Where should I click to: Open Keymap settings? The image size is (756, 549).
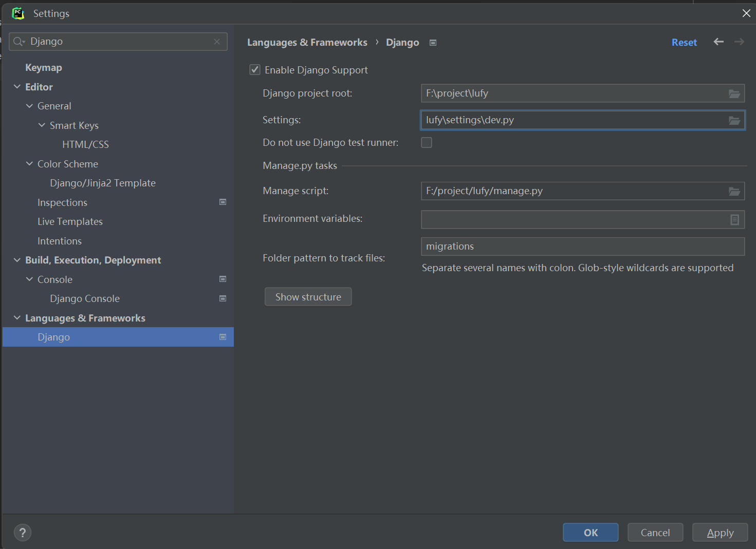point(44,67)
